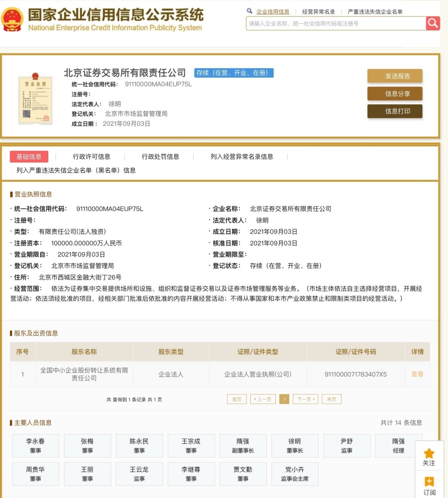Select the 经营异常名录 search tab
The width and height of the screenshot is (448, 498).
(x=319, y=12)
